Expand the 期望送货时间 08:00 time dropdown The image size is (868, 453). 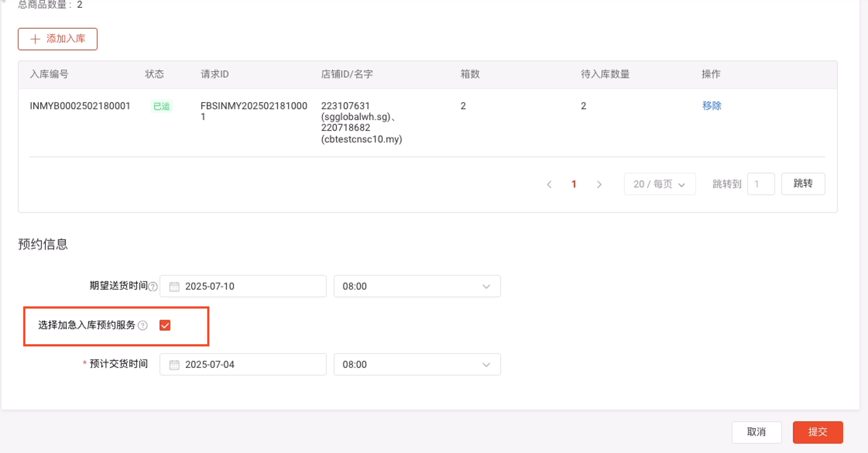pyautogui.click(x=417, y=286)
